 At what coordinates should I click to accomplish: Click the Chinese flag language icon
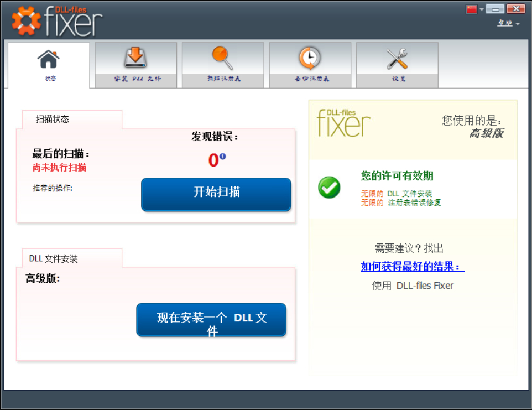472,9
